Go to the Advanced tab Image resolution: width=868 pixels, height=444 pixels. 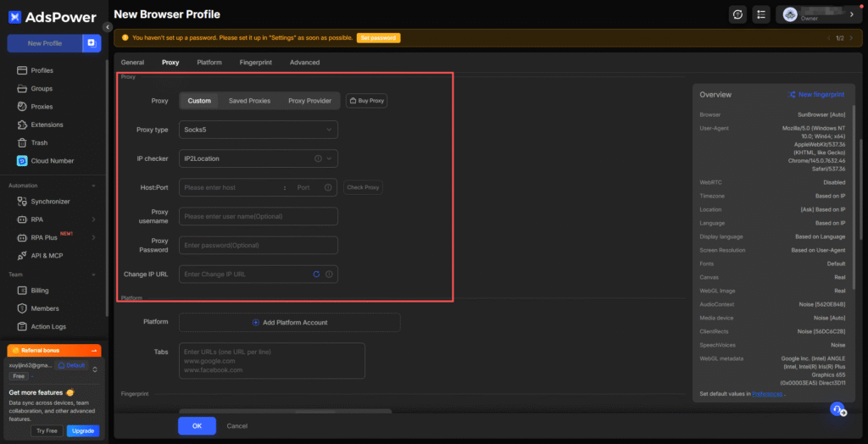click(304, 63)
